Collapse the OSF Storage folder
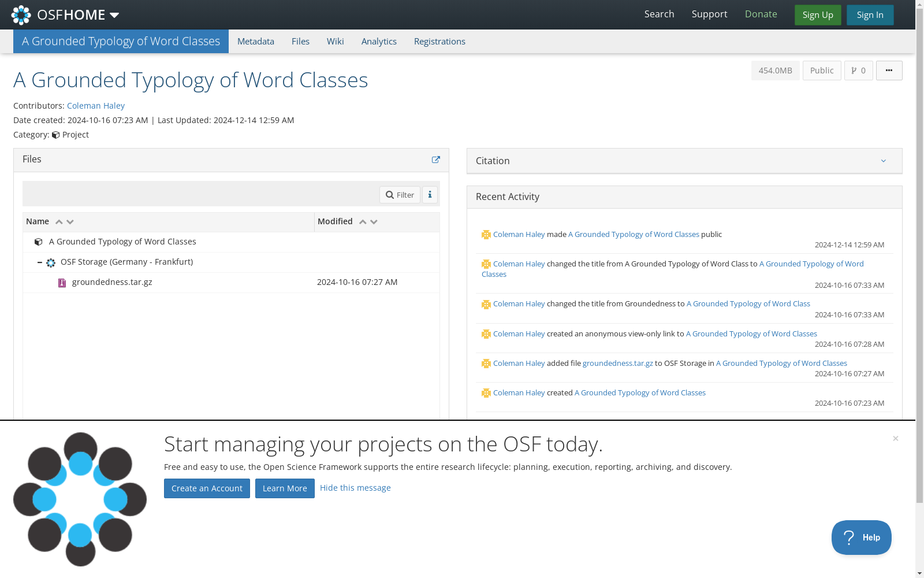Image resolution: width=924 pixels, height=578 pixels. point(39,262)
